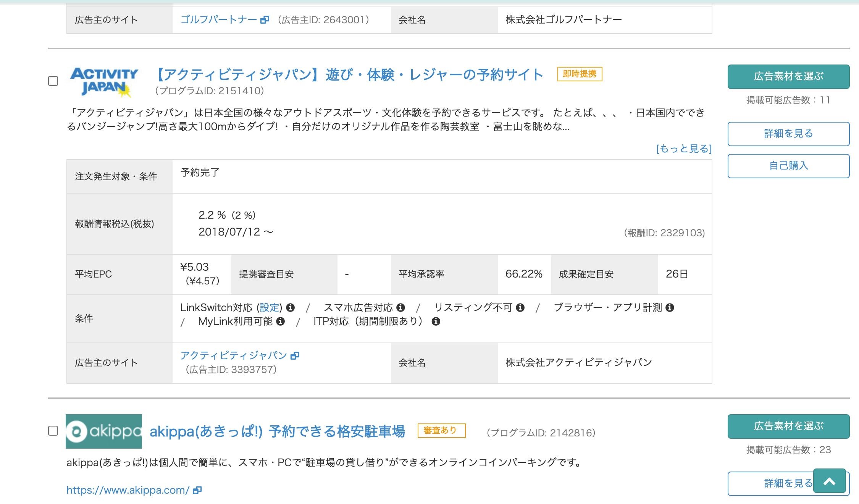Open akippa program title link

[277, 431]
